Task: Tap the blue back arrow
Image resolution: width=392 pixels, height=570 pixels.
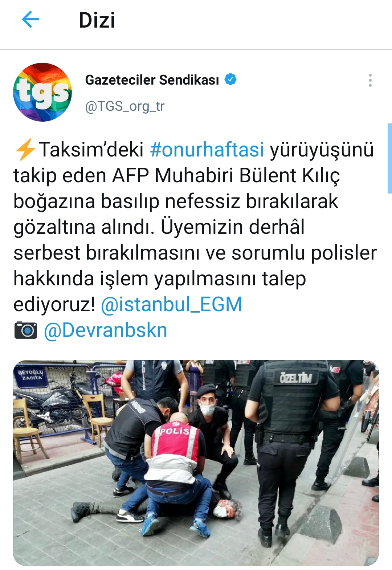Action: 30,19
